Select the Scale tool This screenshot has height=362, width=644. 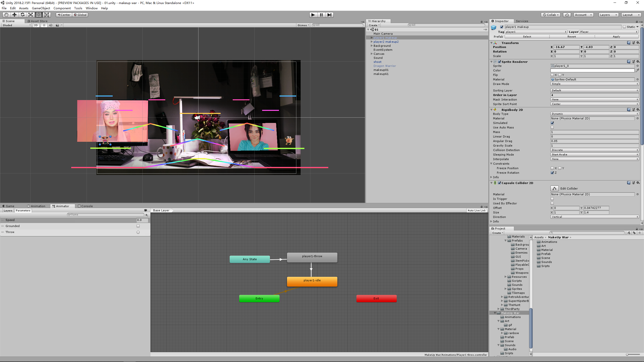(x=30, y=15)
